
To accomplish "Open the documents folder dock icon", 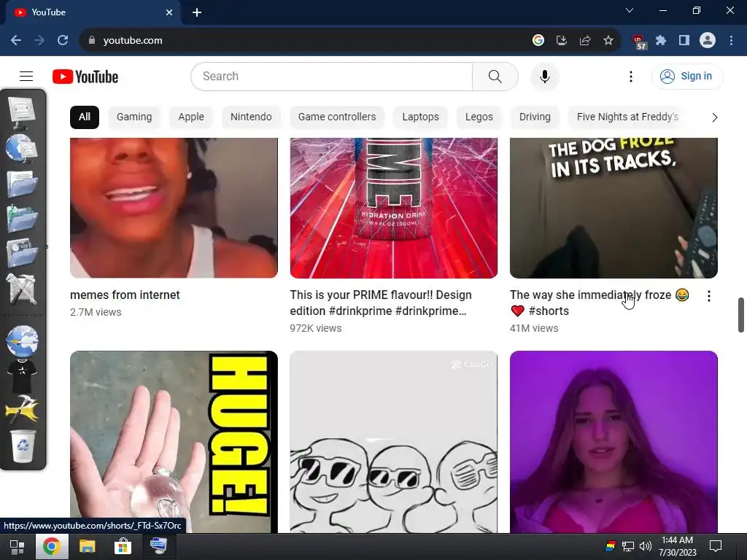I will [22, 183].
